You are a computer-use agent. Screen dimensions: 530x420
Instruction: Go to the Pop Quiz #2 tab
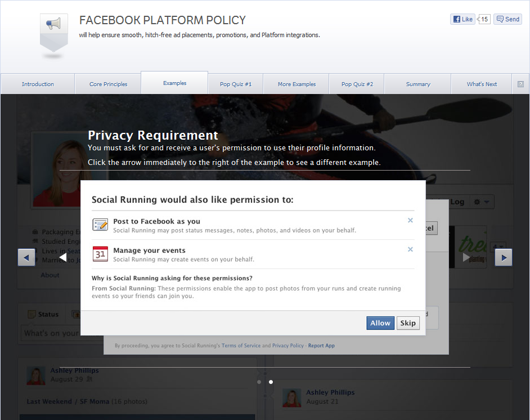357,84
